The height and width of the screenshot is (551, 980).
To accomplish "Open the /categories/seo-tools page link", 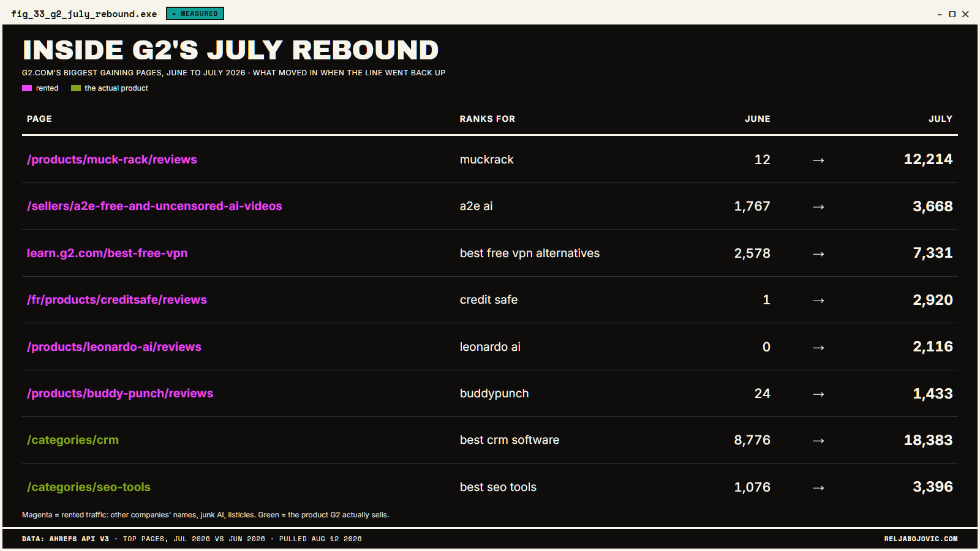I will tap(89, 487).
